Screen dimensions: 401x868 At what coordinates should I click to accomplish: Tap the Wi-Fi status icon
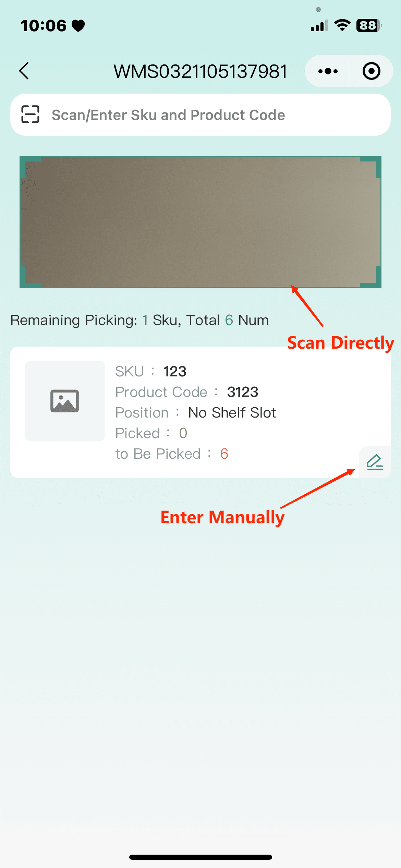point(342,25)
